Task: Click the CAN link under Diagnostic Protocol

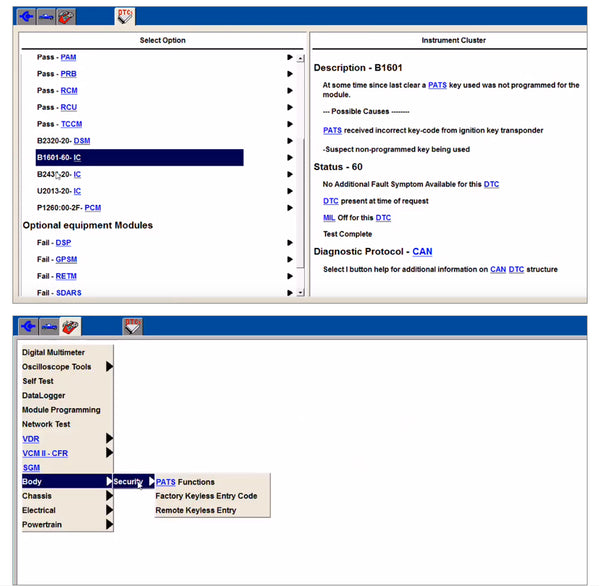Action: point(422,252)
